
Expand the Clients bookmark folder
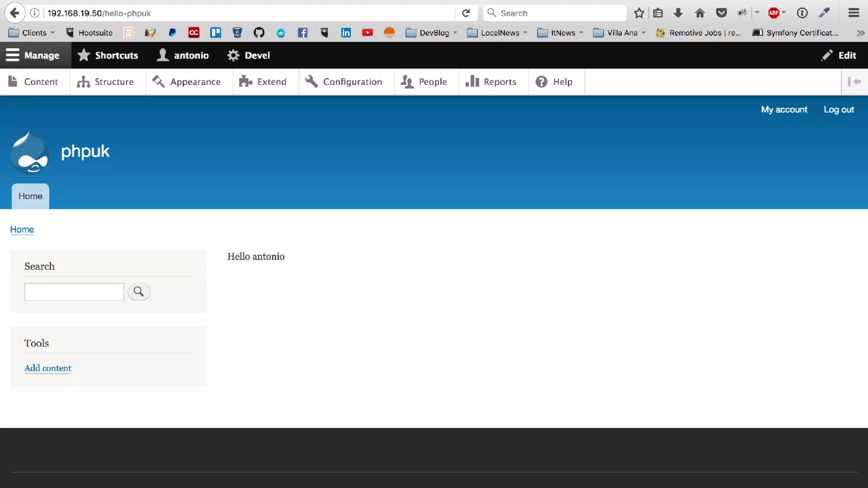point(32,33)
